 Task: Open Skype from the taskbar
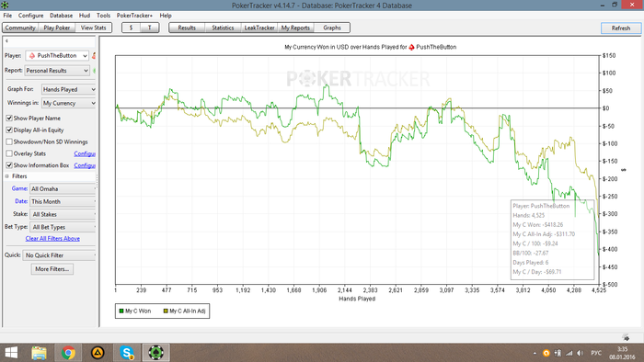127,353
